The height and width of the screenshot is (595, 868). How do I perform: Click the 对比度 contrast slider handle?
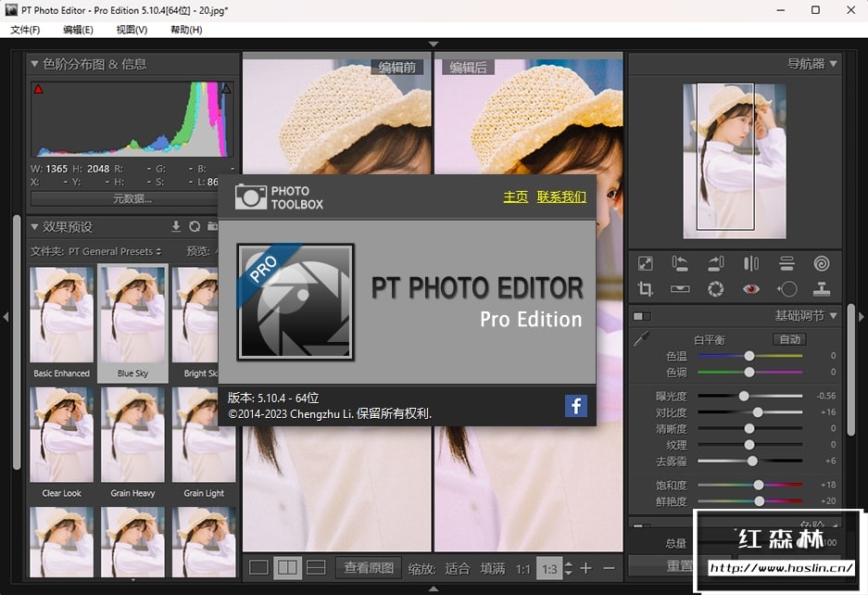click(758, 412)
